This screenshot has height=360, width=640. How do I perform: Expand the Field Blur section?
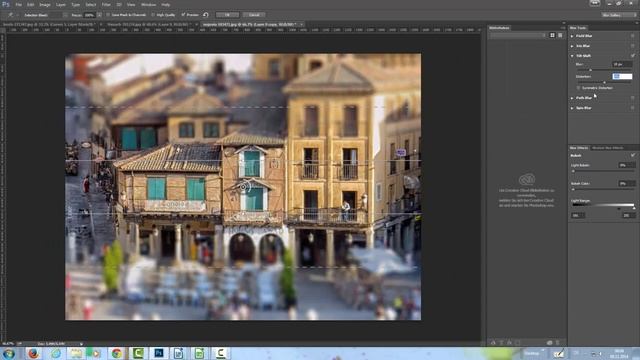(572, 36)
